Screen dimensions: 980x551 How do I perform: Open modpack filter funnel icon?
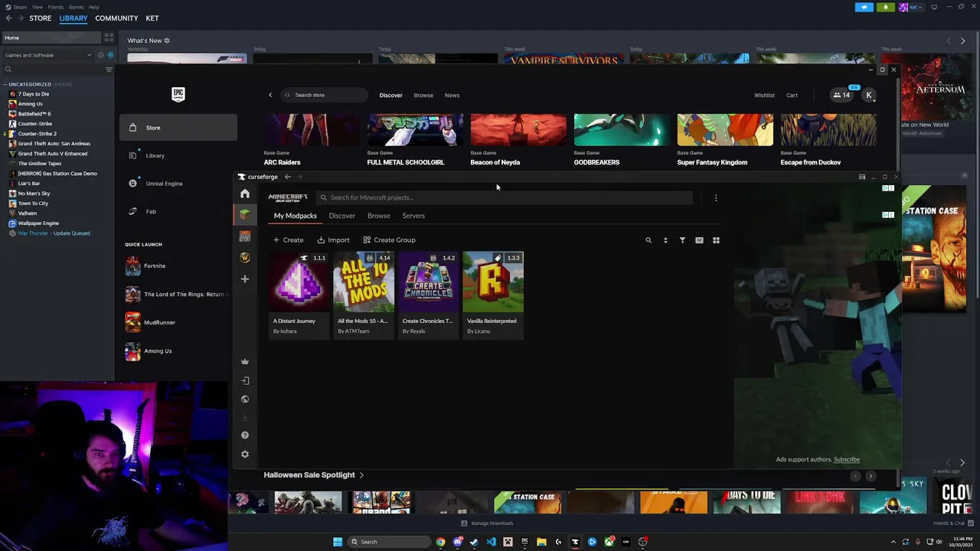682,240
